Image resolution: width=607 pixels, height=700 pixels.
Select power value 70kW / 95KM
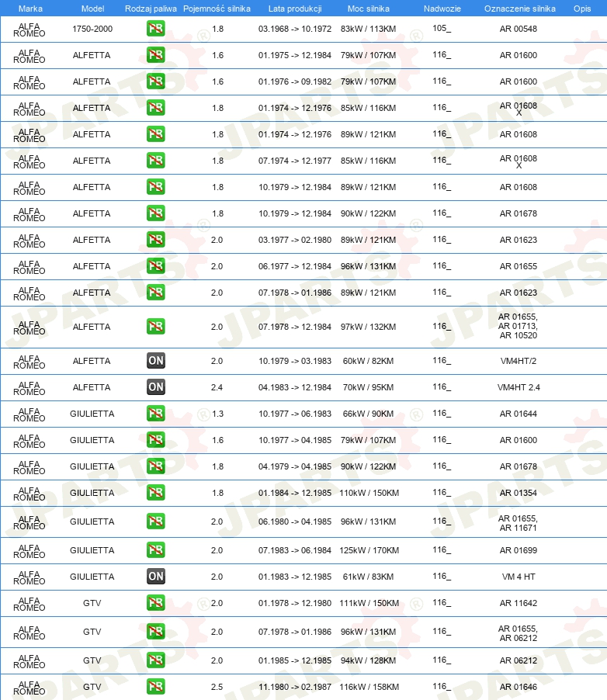pyautogui.click(x=368, y=387)
